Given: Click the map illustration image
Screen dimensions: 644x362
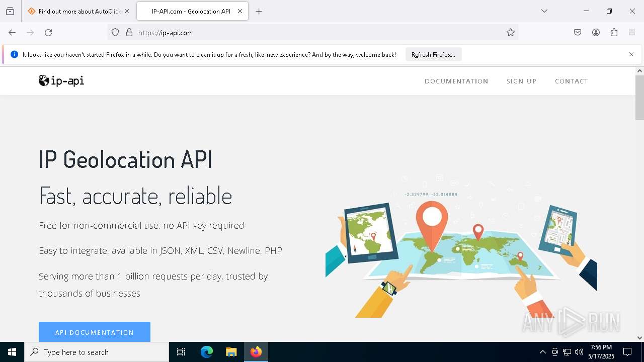Looking at the screenshot, I should pyautogui.click(x=461, y=246).
